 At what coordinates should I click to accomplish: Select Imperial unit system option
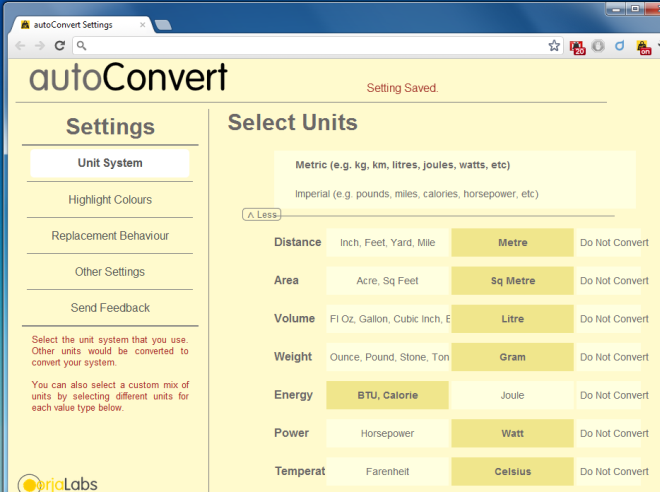pyautogui.click(x=416, y=194)
